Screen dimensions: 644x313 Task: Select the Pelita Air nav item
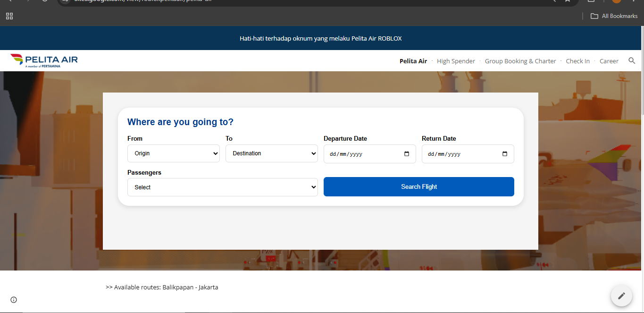click(413, 61)
